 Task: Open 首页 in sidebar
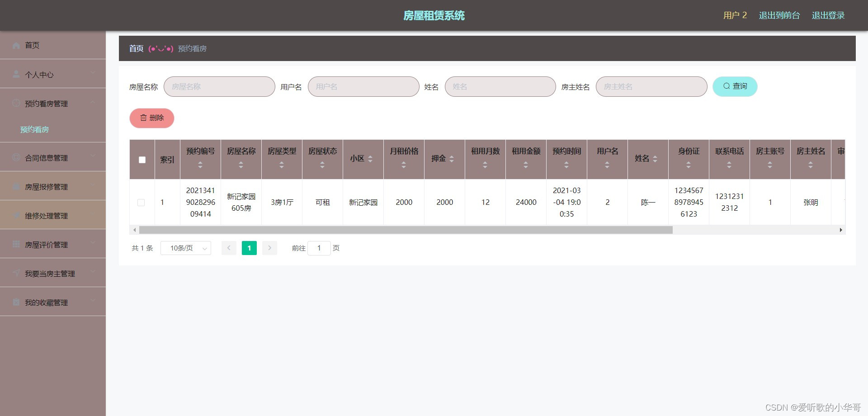coord(53,45)
